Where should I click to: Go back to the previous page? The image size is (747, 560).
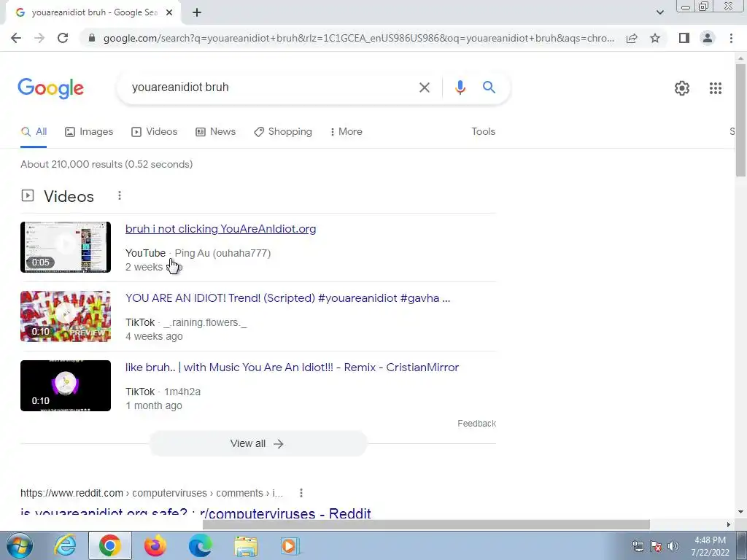(16, 38)
